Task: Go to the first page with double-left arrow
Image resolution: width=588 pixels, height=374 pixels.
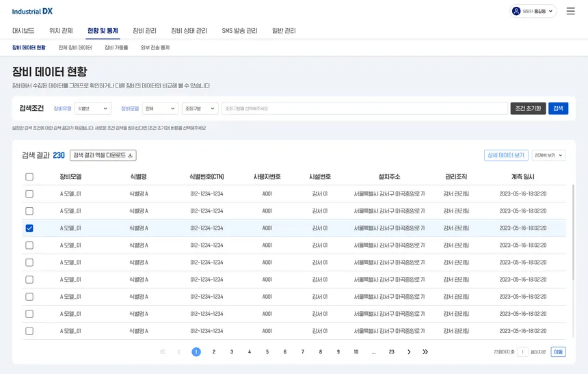Action: coord(162,352)
